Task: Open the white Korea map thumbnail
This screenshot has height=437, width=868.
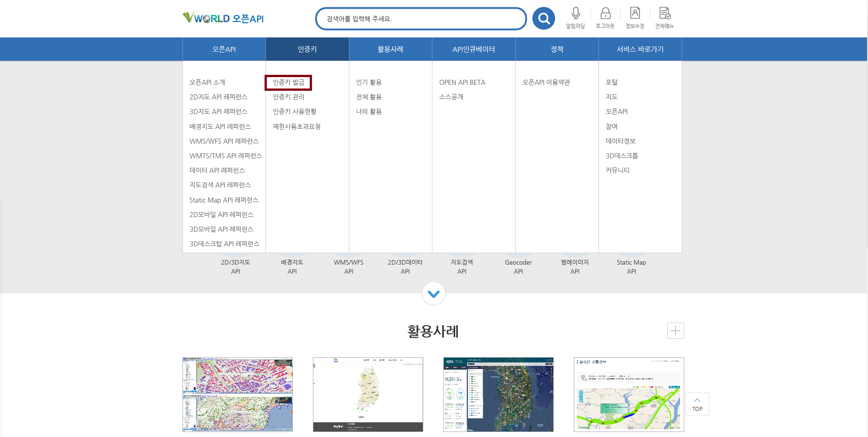Action: 368,395
